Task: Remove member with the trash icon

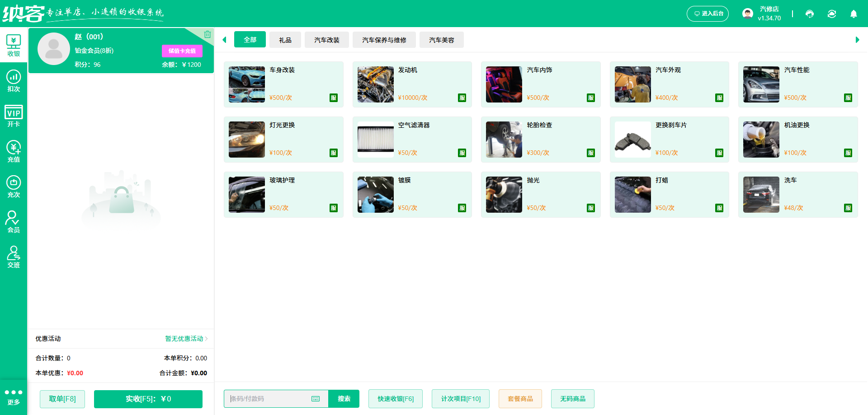Action: [208, 34]
